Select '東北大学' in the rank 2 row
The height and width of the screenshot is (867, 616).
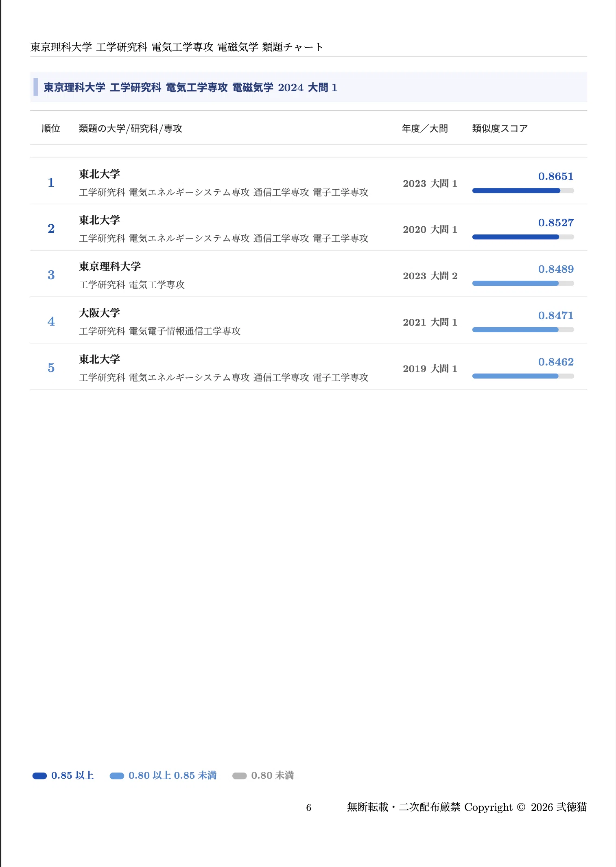(x=100, y=220)
